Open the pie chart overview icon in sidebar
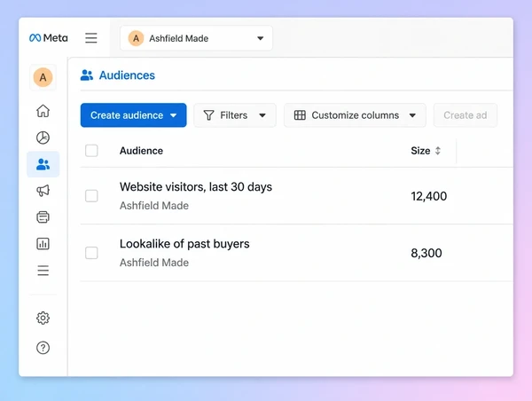This screenshot has height=401, width=532. pyautogui.click(x=43, y=138)
